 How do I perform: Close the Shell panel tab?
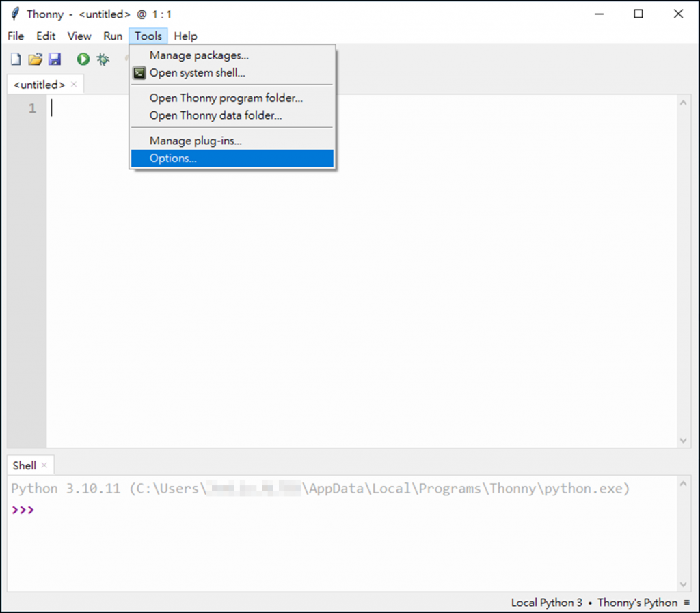click(x=44, y=465)
